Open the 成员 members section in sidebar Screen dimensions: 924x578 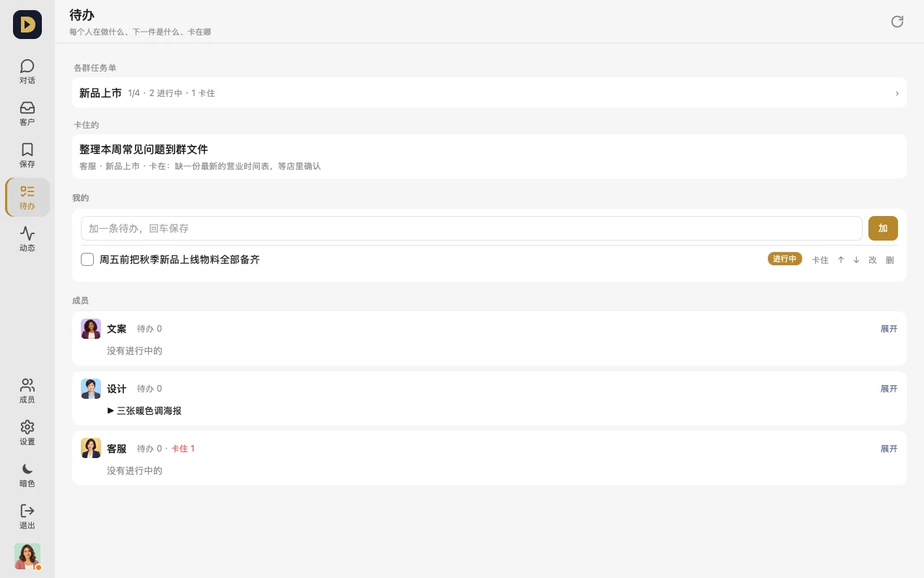point(27,391)
